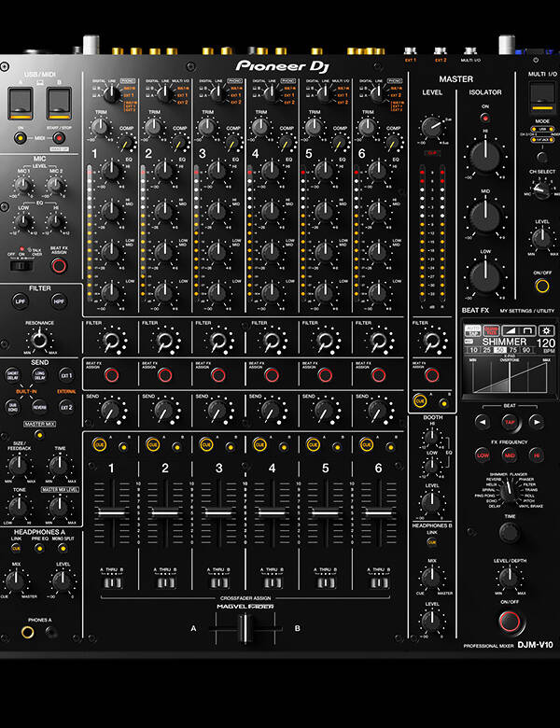The width and height of the screenshot is (560, 728).
Task: Turn channel 6 input selector knob
Action: click(378, 94)
